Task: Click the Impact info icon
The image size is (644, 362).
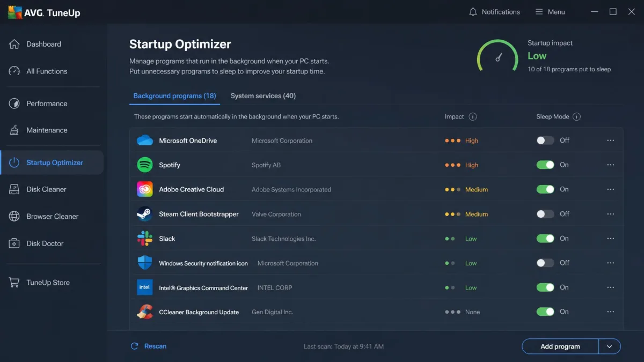Action: pyautogui.click(x=473, y=116)
